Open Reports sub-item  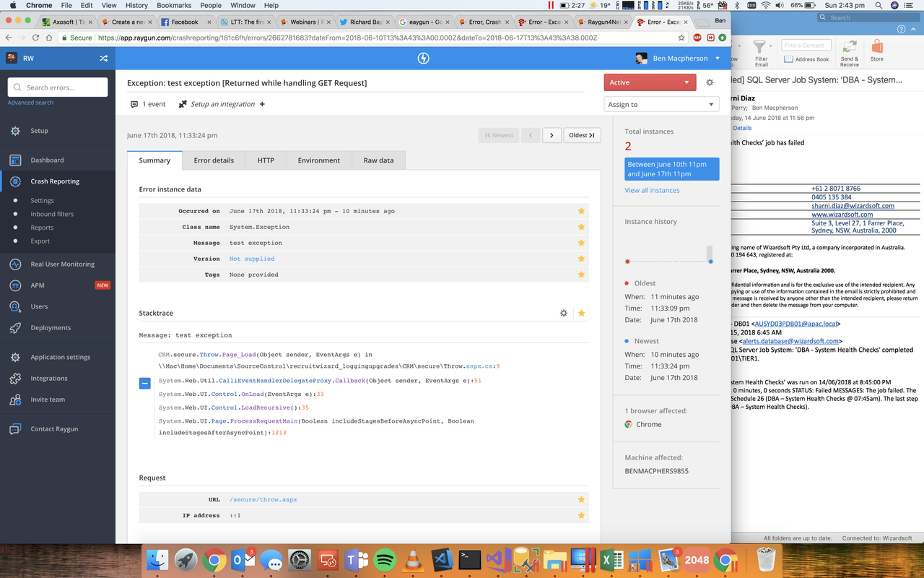(42, 228)
